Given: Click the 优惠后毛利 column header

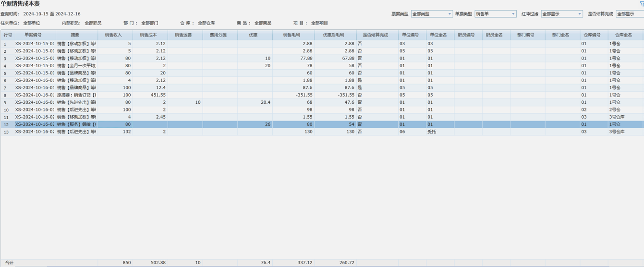Looking at the screenshot, I should click(x=335, y=35).
